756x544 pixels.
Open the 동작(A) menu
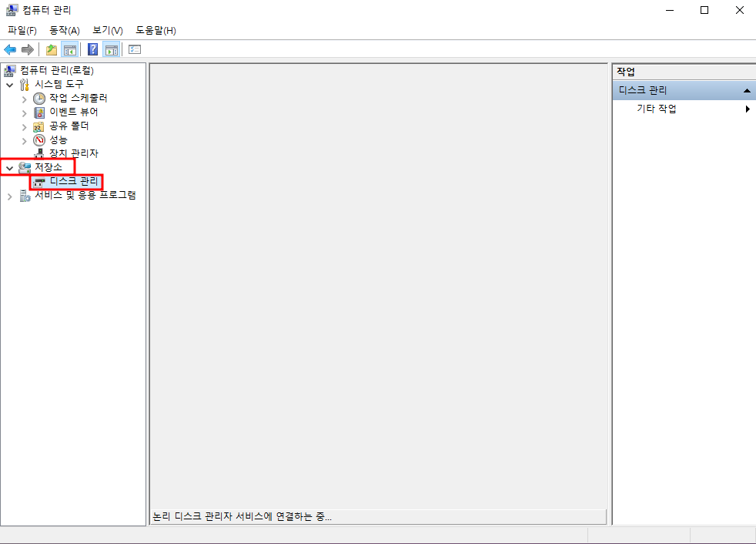[65, 30]
